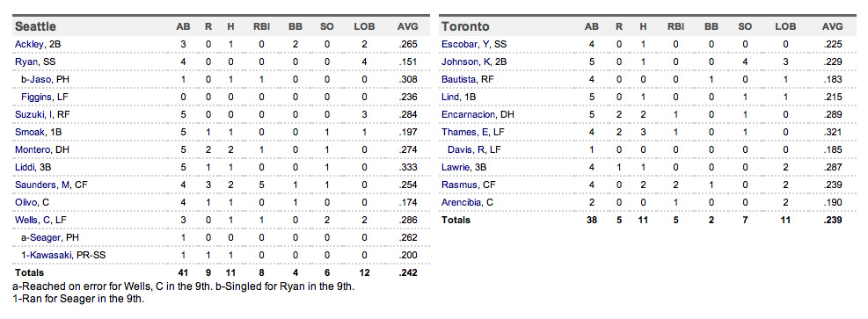Open Lawrie's player page
This screenshot has height=319, width=868.
[456, 168]
